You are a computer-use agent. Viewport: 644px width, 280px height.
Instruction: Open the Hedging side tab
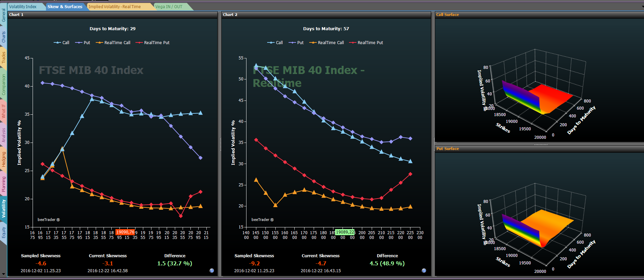click(x=3, y=159)
